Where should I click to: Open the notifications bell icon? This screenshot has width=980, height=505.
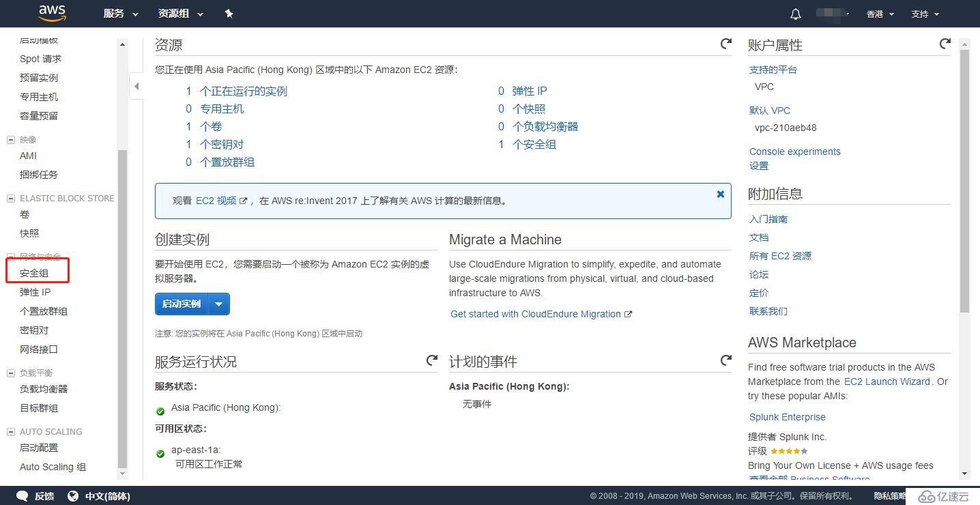(795, 14)
